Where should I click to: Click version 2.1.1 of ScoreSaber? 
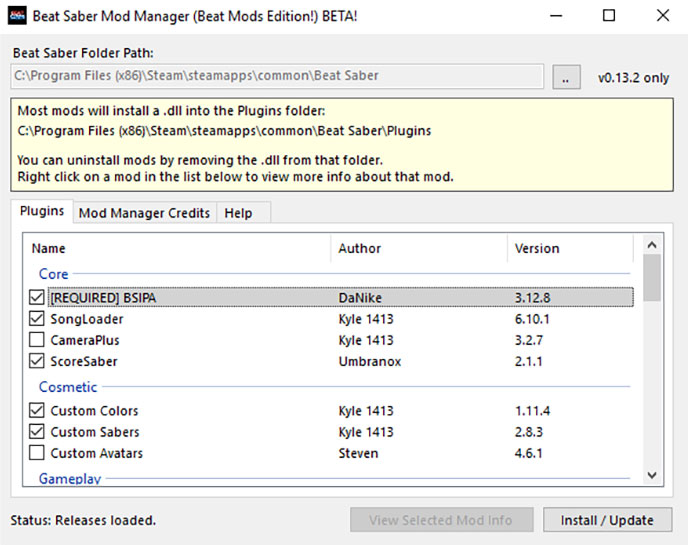point(529,361)
